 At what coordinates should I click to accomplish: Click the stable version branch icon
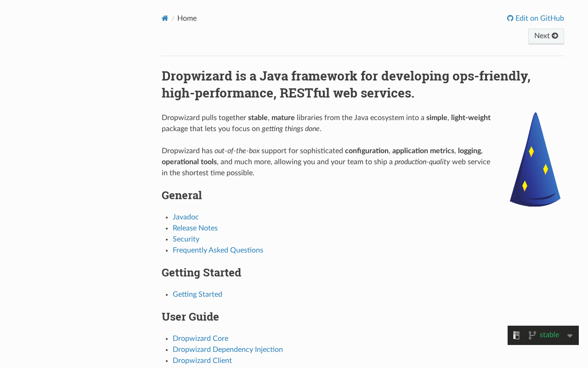[x=532, y=335]
